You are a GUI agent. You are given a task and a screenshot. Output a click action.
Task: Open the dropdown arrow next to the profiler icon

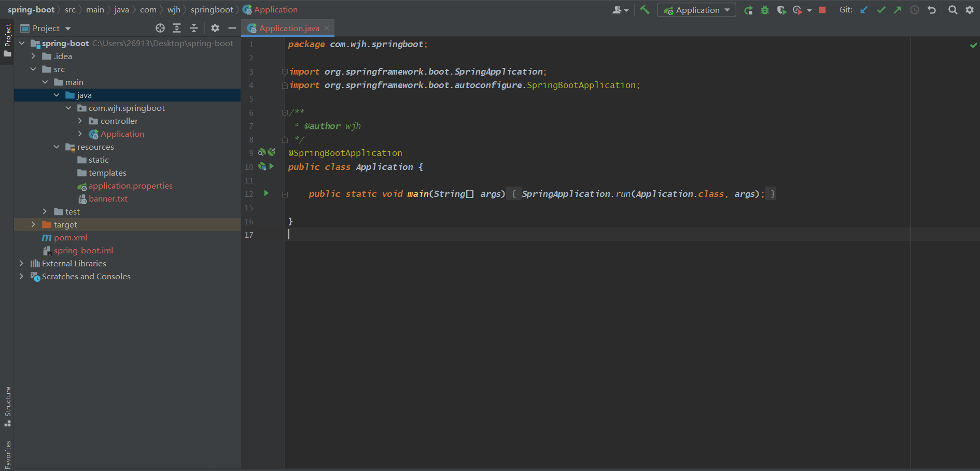809,10
